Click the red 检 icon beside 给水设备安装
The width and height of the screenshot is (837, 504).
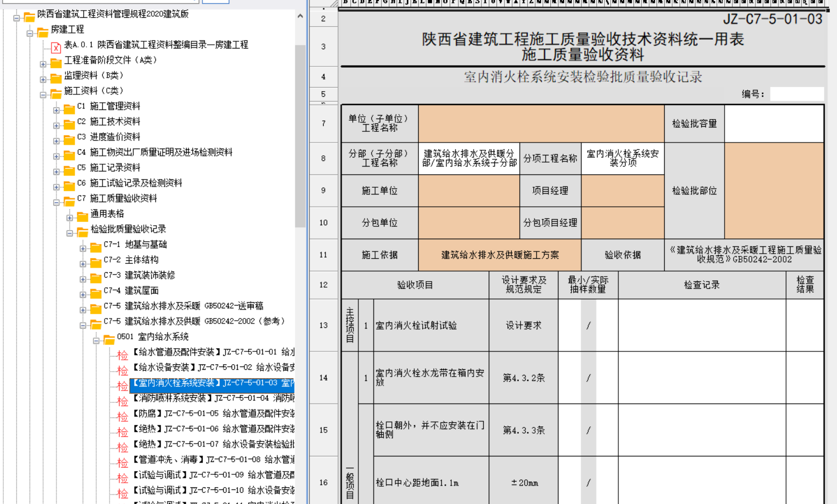pos(122,370)
